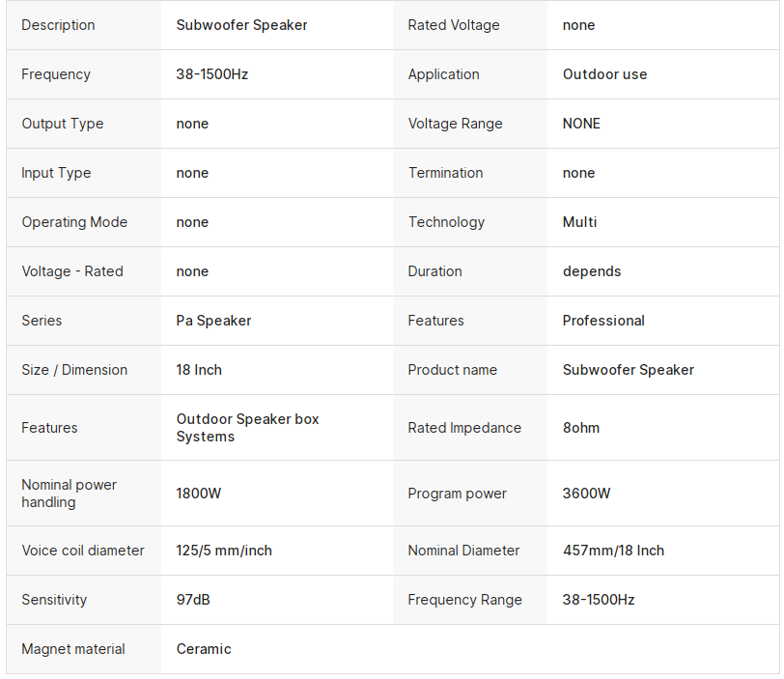Click the Magnet material label

(x=73, y=649)
